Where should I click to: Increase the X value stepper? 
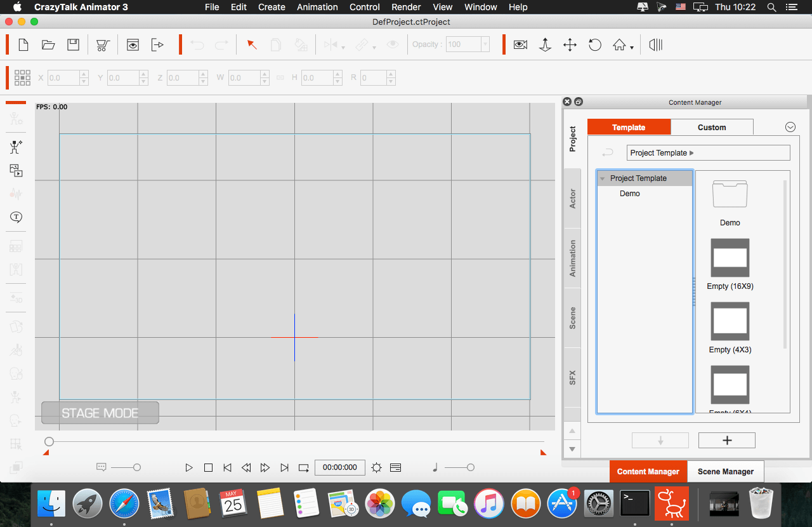point(84,74)
